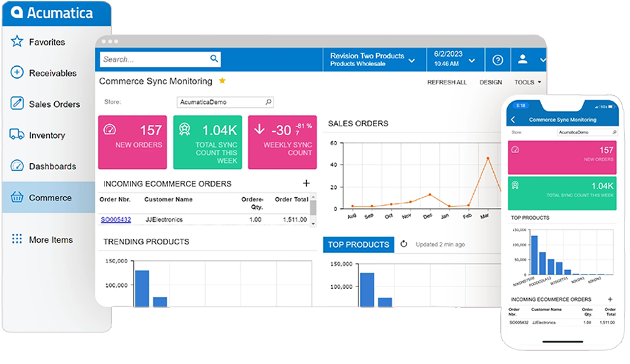Image resolution: width=630 pixels, height=364 pixels.
Task: Expand the 6/2/2023 business date dropdown
Action: (472, 60)
